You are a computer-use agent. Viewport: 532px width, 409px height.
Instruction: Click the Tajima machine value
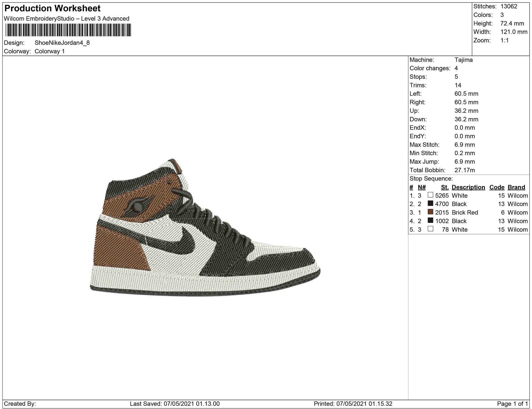click(463, 60)
